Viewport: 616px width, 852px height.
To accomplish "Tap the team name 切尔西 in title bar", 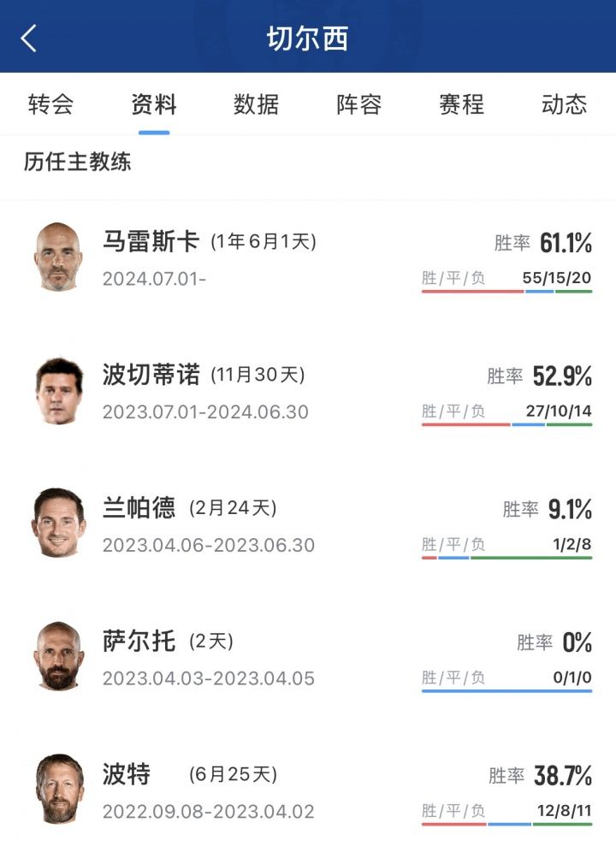I will pyautogui.click(x=308, y=38).
